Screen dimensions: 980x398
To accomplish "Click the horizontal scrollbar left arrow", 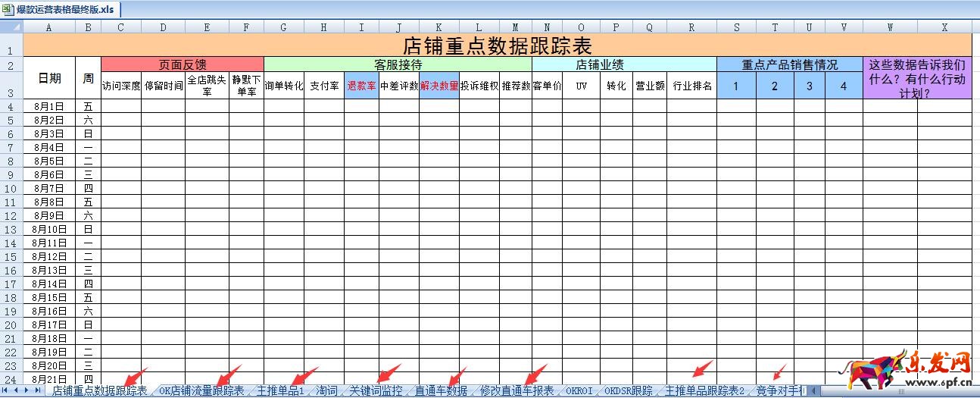I will (x=814, y=391).
